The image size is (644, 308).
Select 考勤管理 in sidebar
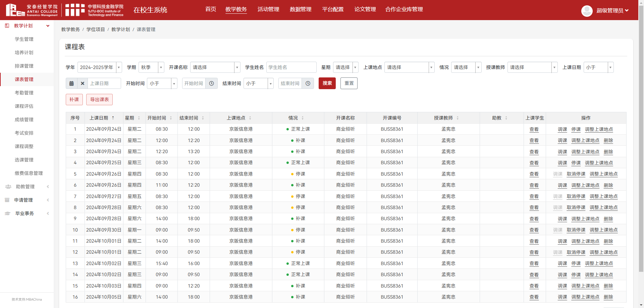tap(24, 93)
